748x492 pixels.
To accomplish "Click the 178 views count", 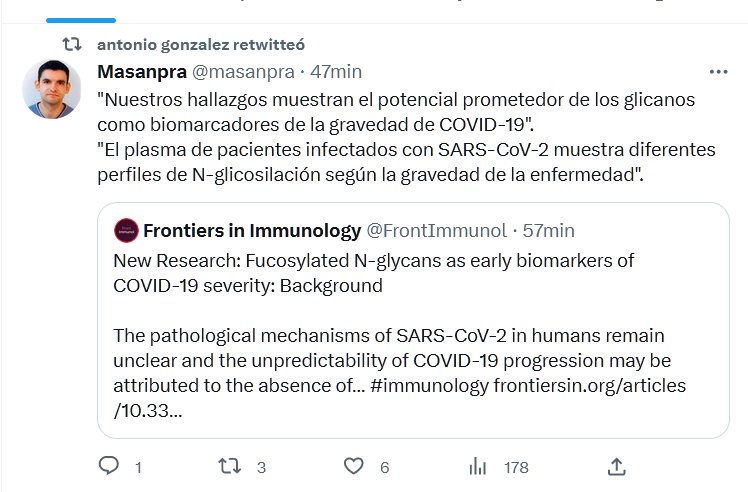I will click(x=516, y=467).
